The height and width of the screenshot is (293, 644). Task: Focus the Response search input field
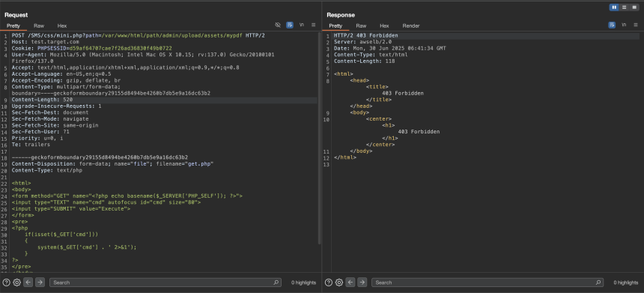point(487,283)
